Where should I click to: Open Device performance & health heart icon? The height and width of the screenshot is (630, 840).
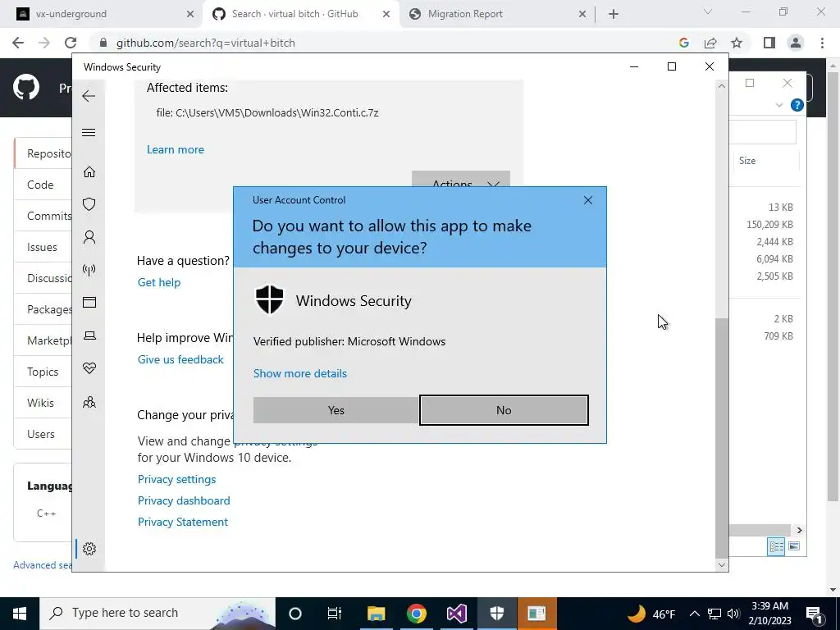coord(89,368)
